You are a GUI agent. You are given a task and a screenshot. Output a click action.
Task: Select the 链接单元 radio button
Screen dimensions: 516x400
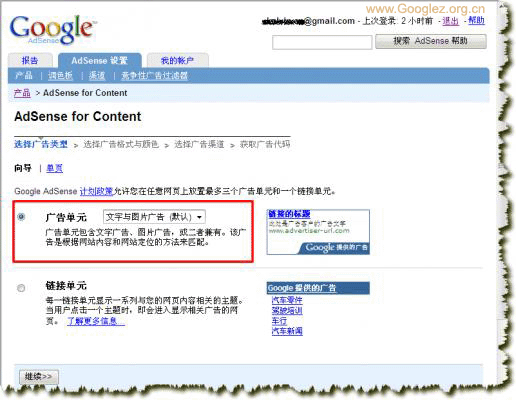(21, 288)
